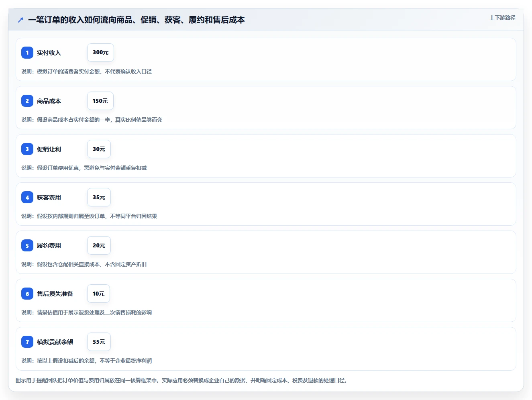This screenshot has height=400, width=532.
Task: Click the arrow icon beside the title
Action: pos(20,20)
